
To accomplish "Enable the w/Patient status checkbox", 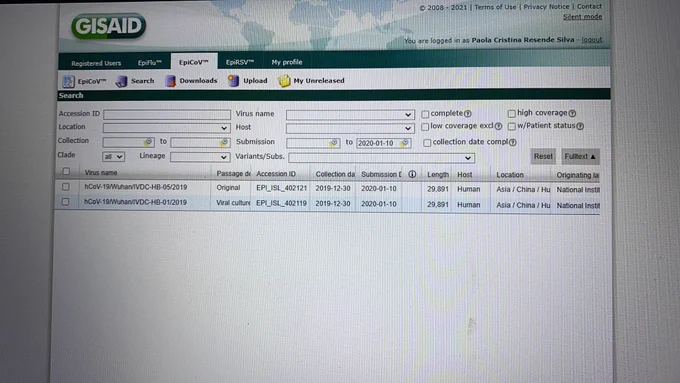I will click(x=512, y=126).
